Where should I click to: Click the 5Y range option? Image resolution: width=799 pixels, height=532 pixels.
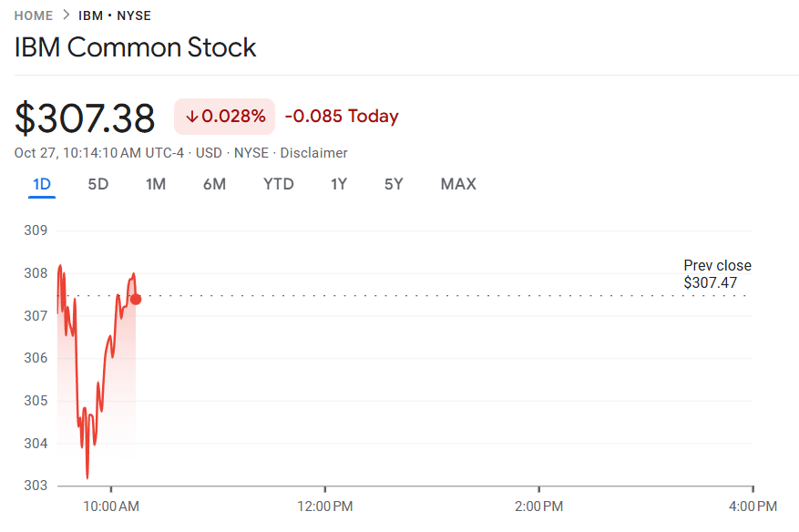tap(393, 184)
